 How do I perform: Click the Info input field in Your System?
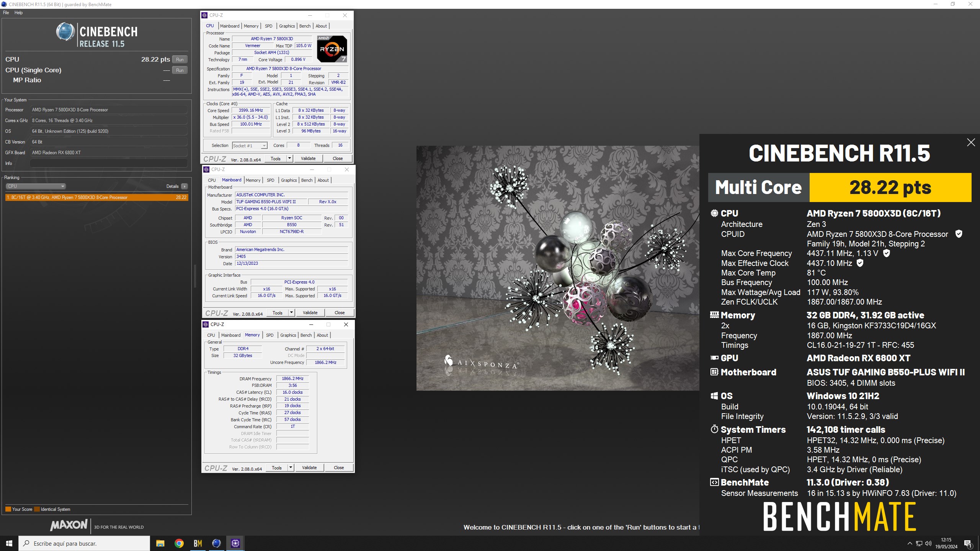point(109,163)
